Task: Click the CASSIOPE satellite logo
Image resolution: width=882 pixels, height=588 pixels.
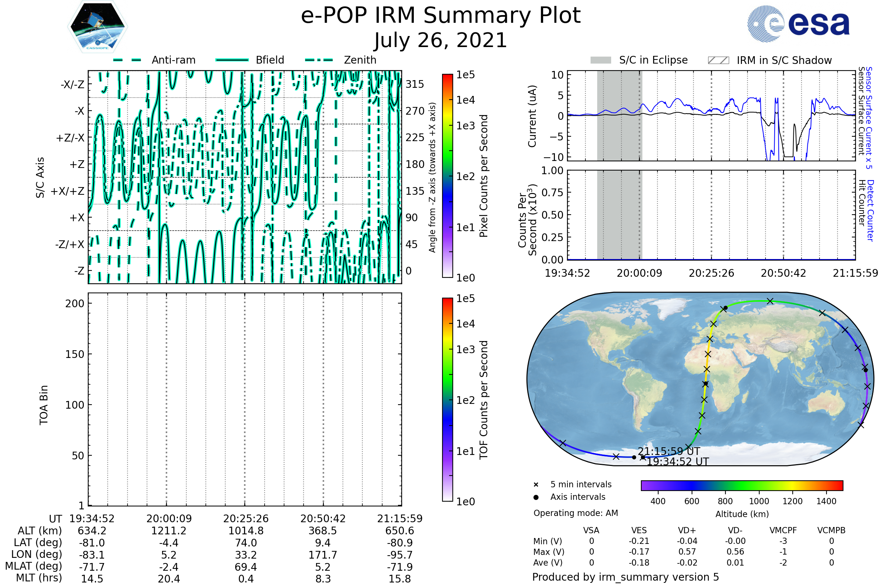Action: coord(97,26)
